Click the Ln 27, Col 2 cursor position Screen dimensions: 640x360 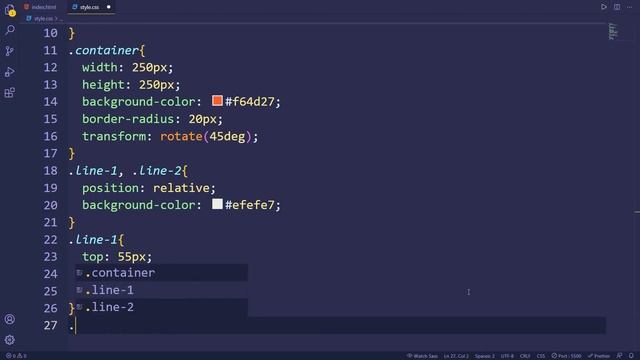tap(456, 356)
